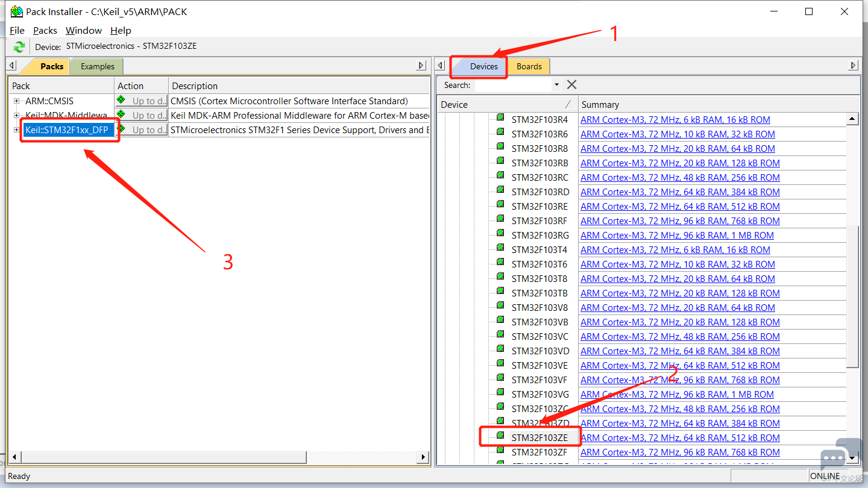868x488 pixels.
Task: Click left tab-scroll arrow of Packs pane
Action: [x=11, y=66]
